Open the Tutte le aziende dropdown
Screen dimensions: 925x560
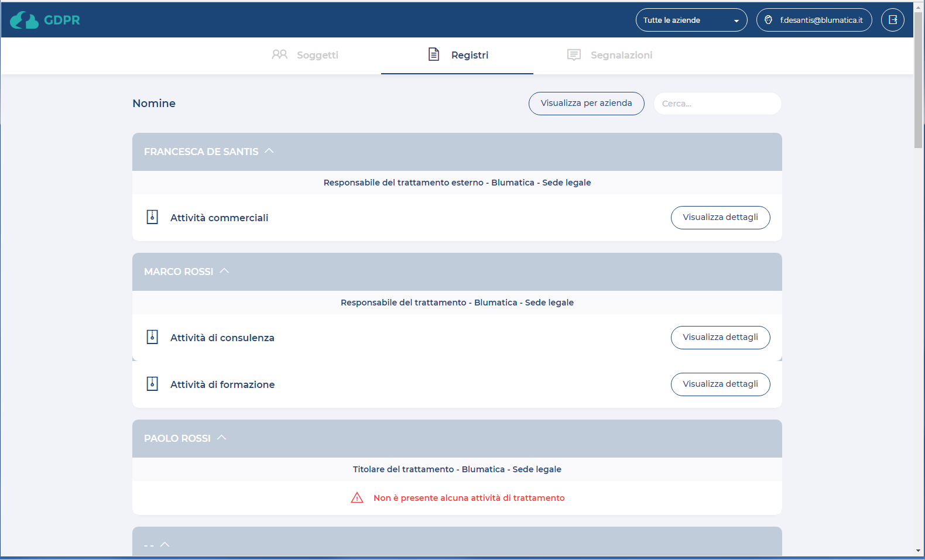pyautogui.click(x=691, y=20)
